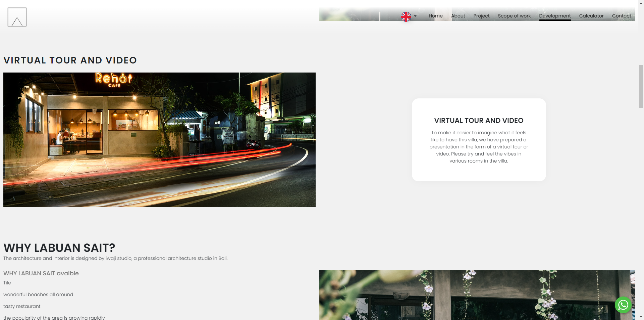Click "wonderful beaches all around" list item
The width and height of the screenshot is (644, 320).
click(38, 294)
